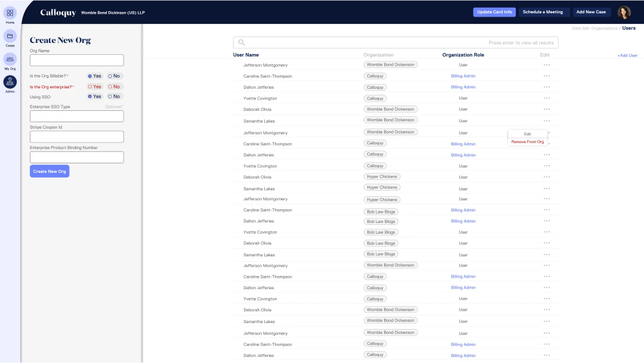
Task: Open ellipsis menu for Deborah Olivia Hyper Chickens row
Action: click(546, 177)
